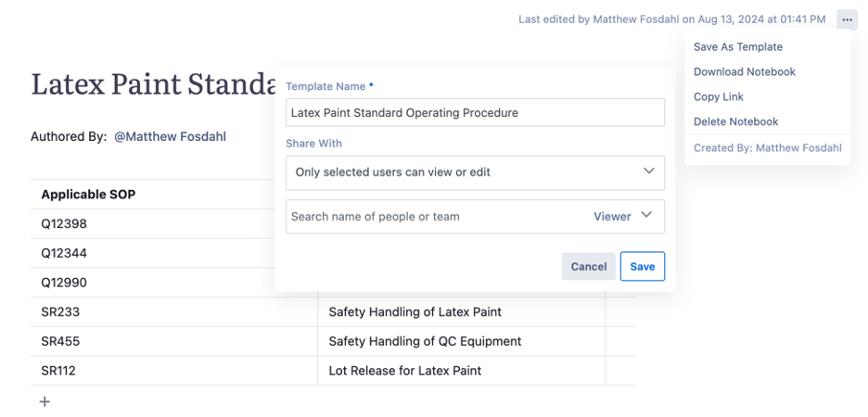
Task: Open the Viewer role dropdown
Action: (x=623, y=216)
